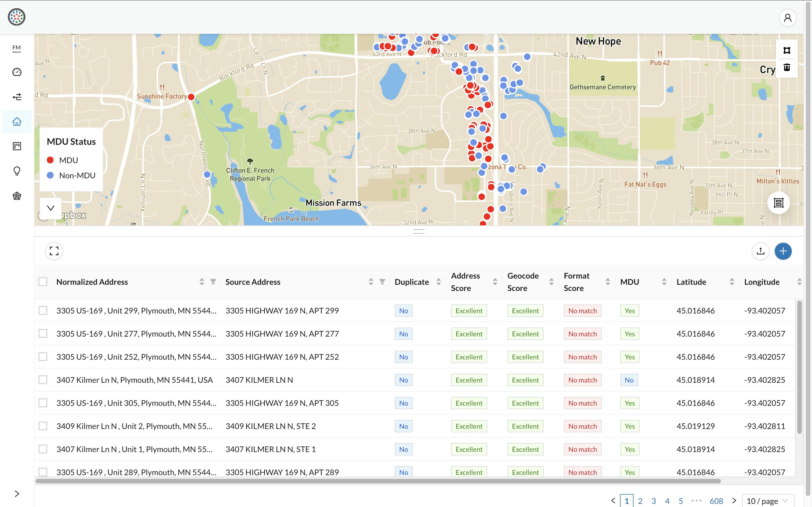Open the user profile icon
812x507 pixels.
pos(787,17)
